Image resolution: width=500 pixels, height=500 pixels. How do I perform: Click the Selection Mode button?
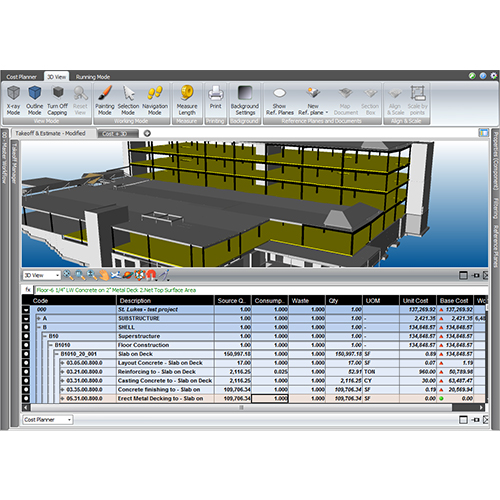pos(128,100)
